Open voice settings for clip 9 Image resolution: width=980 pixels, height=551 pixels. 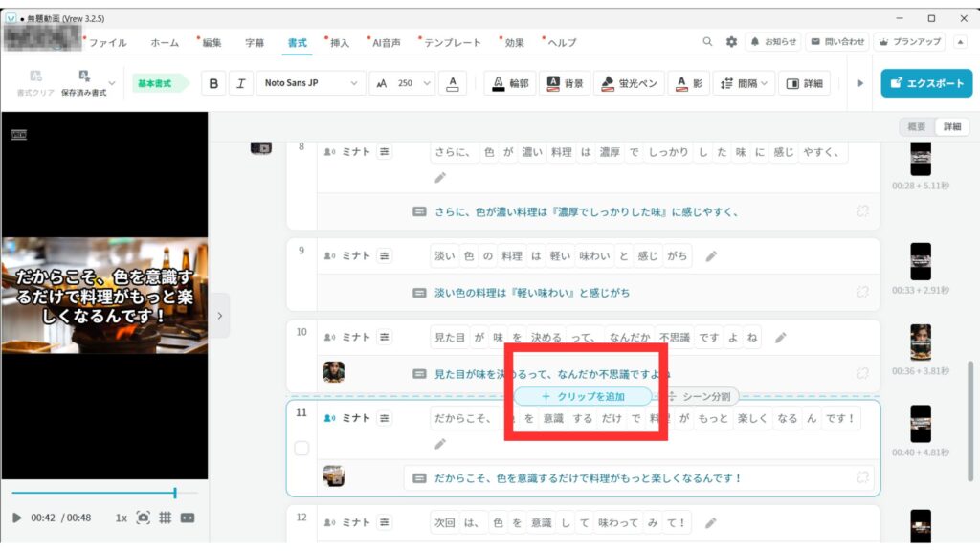384,256
